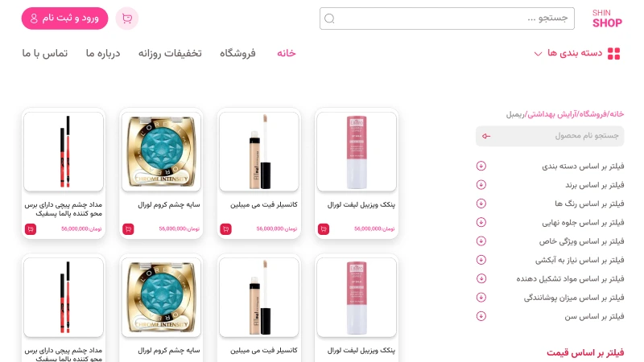Click the magnifier icon in search bar
Image resolution: width=644 pixels, height=362 pixels.
(329, 19)
